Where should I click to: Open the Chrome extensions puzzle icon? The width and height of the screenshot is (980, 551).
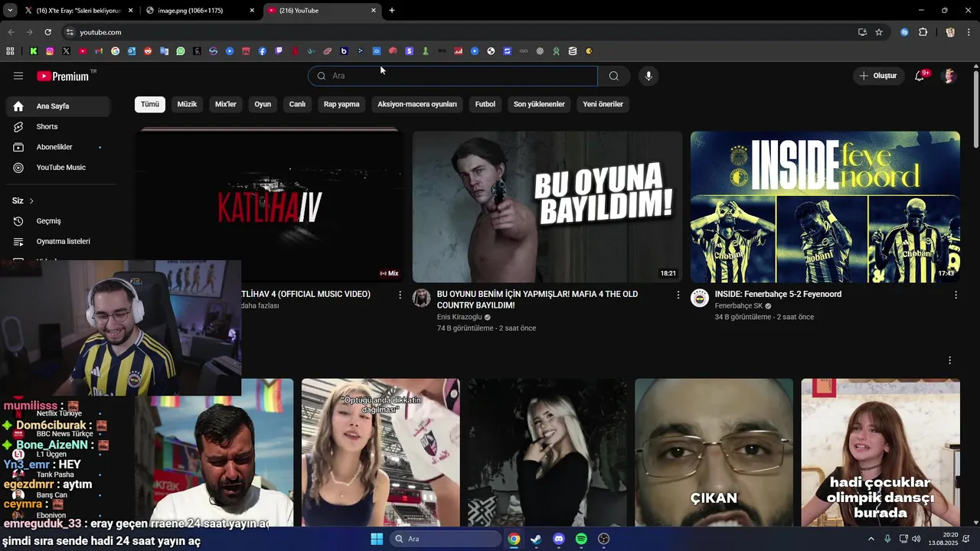point(923,32)
